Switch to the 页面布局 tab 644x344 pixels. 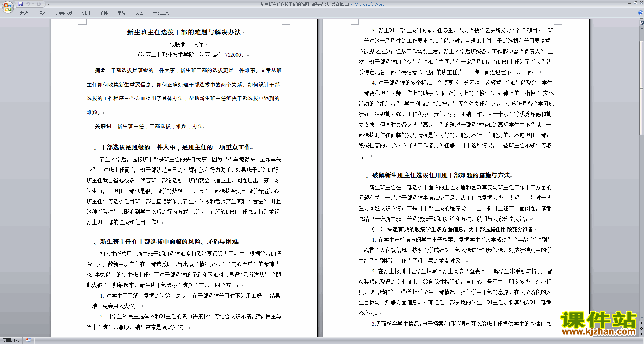64,13
